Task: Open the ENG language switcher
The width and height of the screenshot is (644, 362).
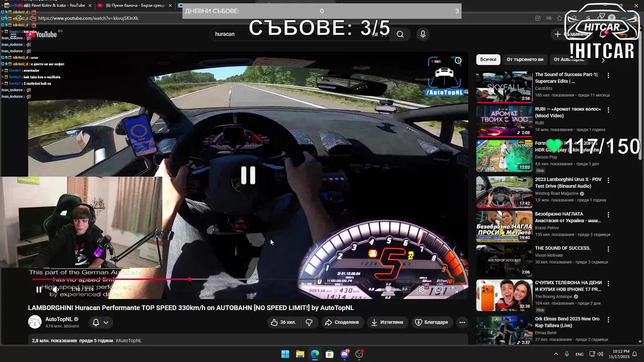Action: pos(580,354)
